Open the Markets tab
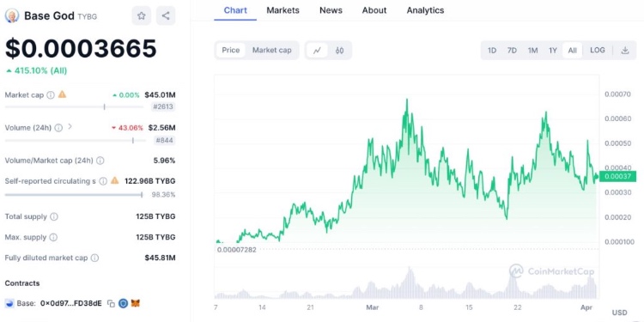 click(283, 10)
